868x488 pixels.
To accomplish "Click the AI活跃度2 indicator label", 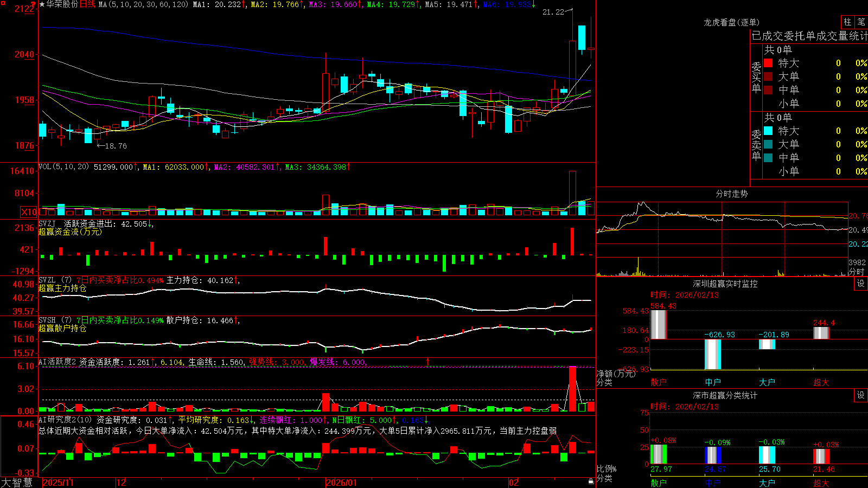I will tap(58, 362).
